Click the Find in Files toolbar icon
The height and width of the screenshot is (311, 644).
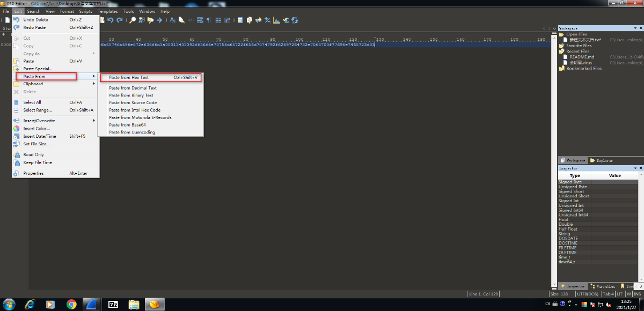[x=150, y=20]
